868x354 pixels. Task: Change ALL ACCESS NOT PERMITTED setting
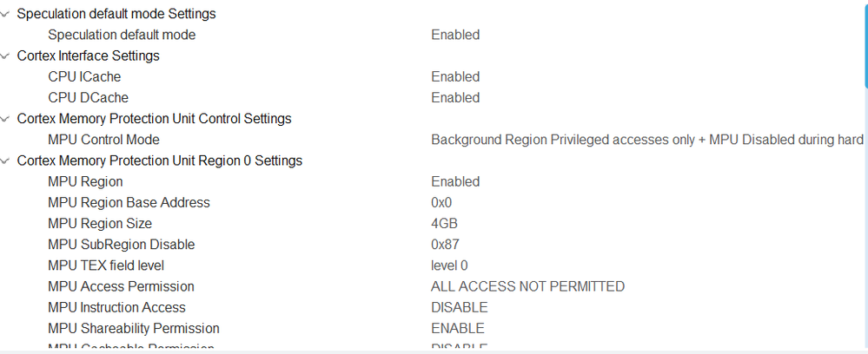coord(527,286)
